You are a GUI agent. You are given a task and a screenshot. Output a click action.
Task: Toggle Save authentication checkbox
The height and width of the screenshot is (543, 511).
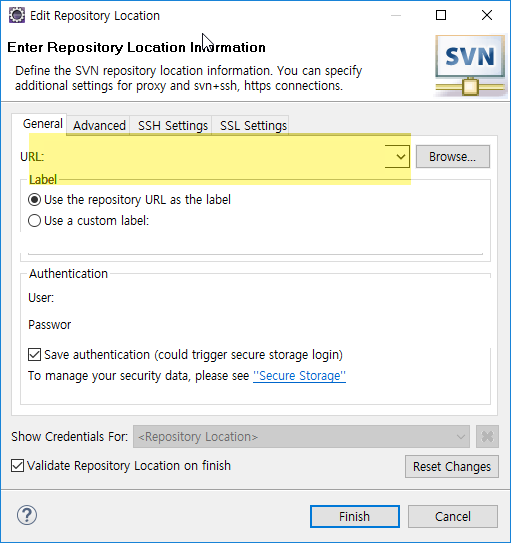(x=34, y=355)
